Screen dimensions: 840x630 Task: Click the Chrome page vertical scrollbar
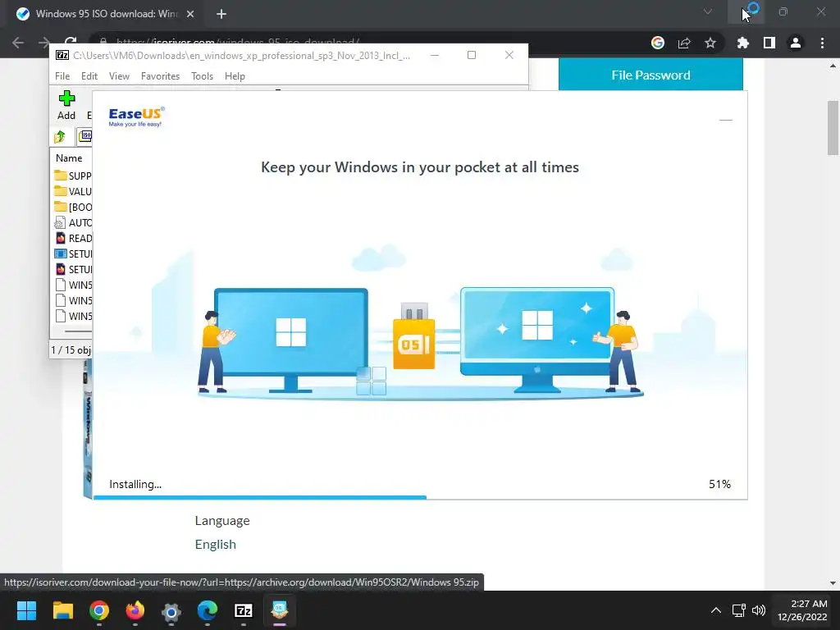[833, 127]
